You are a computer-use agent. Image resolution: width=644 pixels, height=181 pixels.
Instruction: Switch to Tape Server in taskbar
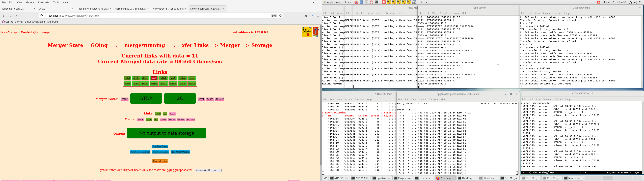424,178
